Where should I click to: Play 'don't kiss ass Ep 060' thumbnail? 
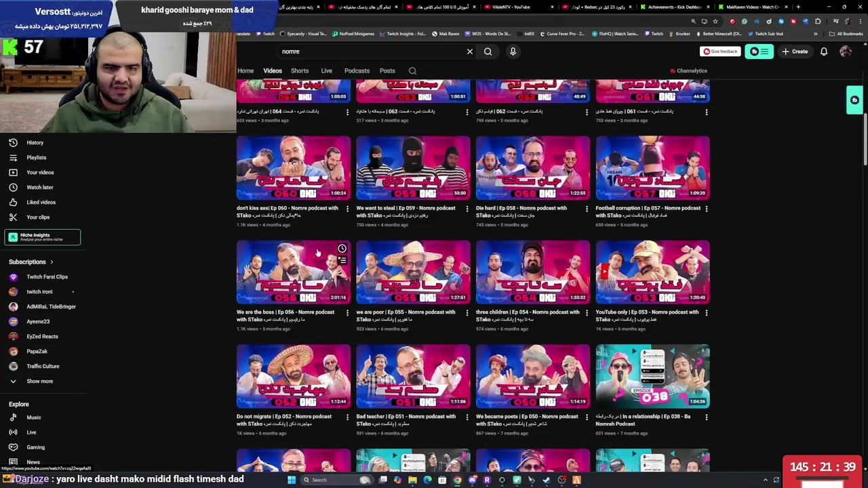pyautogui.click(x=294, y=167)
